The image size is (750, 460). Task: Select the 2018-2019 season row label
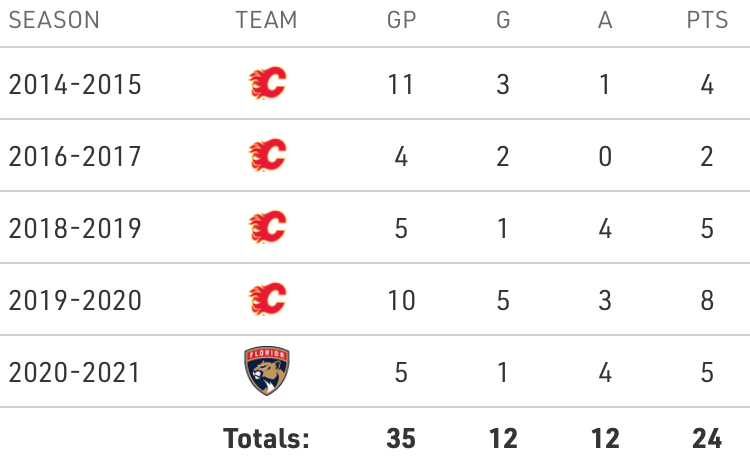(x=74, y=229)
